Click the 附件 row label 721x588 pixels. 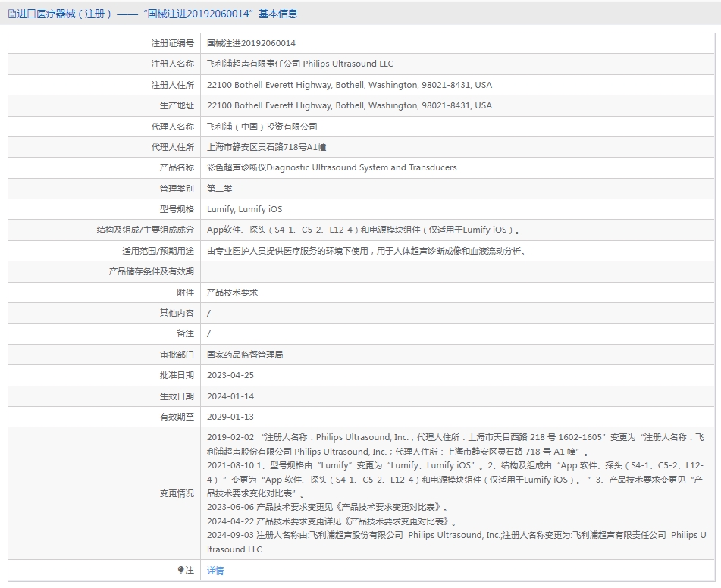185,292
